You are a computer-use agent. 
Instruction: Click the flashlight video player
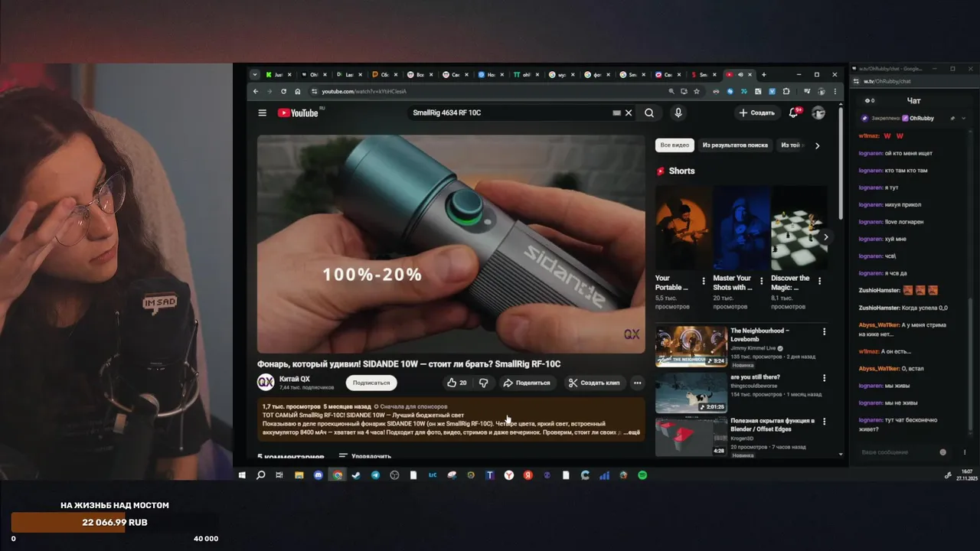451,244
